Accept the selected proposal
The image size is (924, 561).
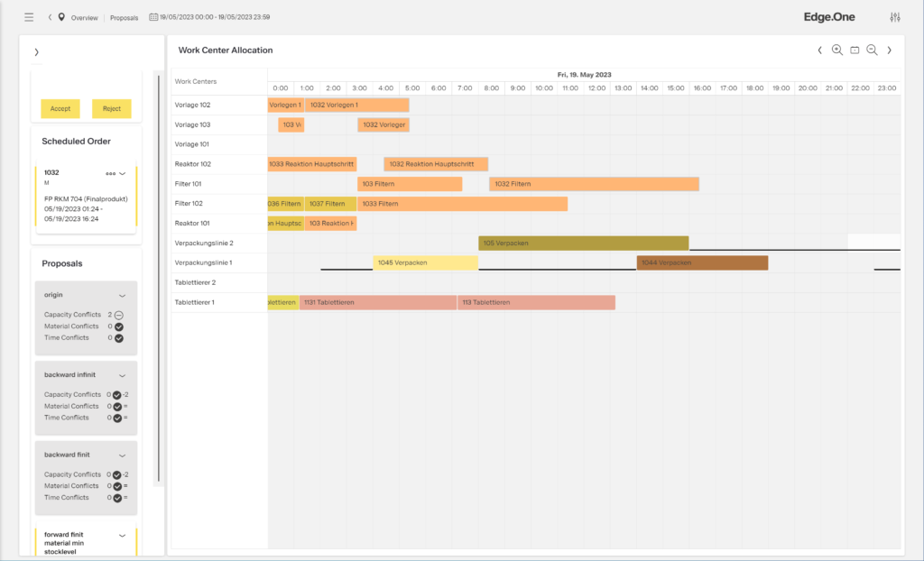pyautogui.click(x=60, y=108)
